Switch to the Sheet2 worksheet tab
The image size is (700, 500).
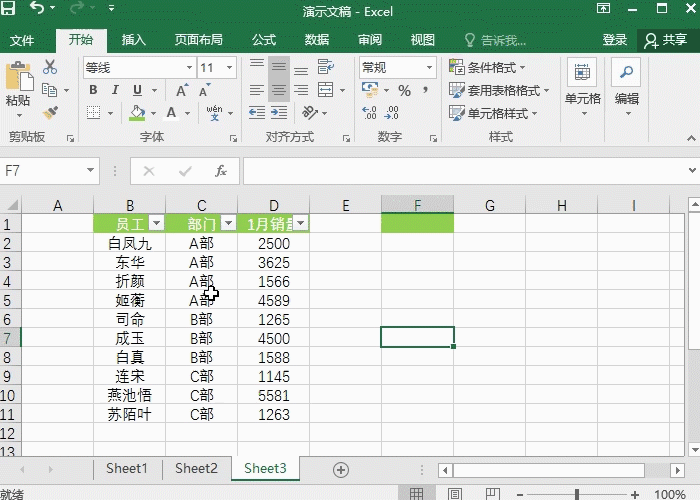point(196,468)
